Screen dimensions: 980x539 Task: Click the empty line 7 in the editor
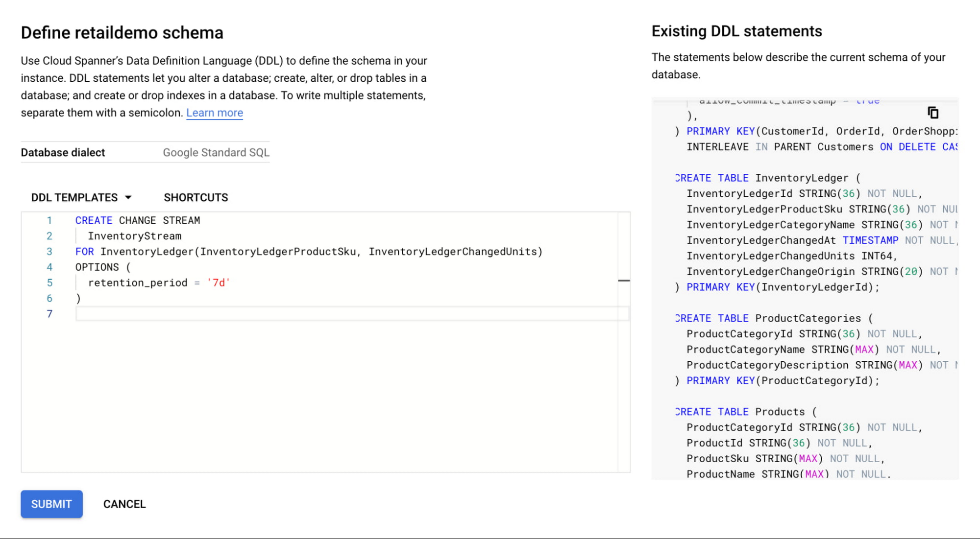coord(352,314)
